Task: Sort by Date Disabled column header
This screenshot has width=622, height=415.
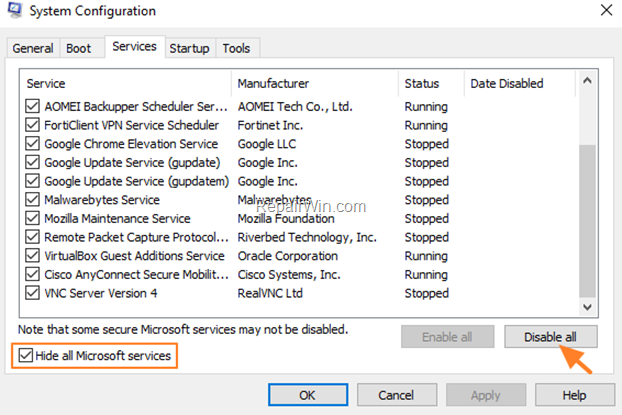Action: click(x=520, y=83)
